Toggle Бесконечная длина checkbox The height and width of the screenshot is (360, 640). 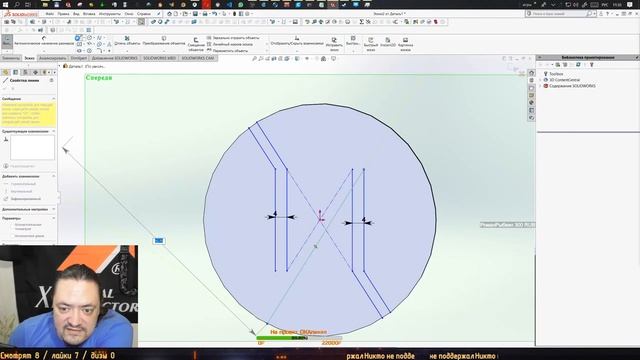pyautogui.click(x=12, y=236)
